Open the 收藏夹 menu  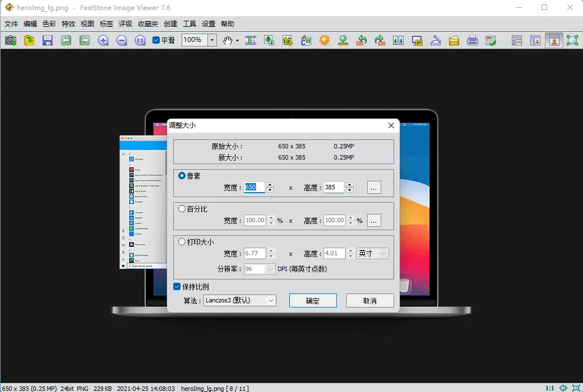click(148, 24)
